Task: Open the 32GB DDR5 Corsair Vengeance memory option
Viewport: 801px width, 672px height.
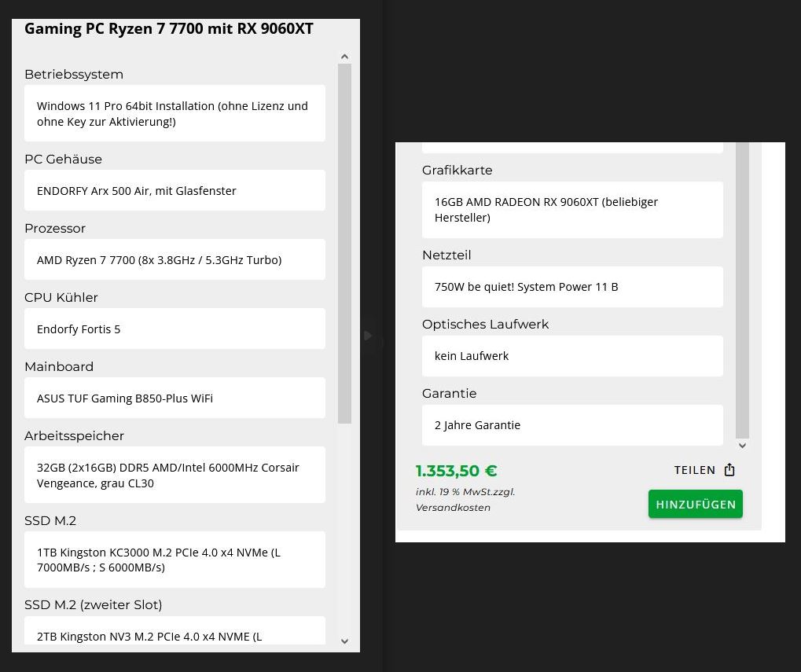Action: click(175, 475)
